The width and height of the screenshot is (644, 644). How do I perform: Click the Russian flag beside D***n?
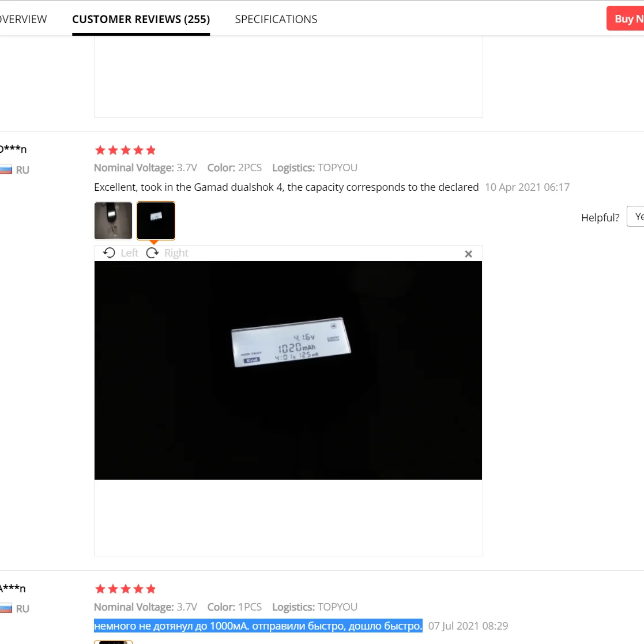pos(6,169)
